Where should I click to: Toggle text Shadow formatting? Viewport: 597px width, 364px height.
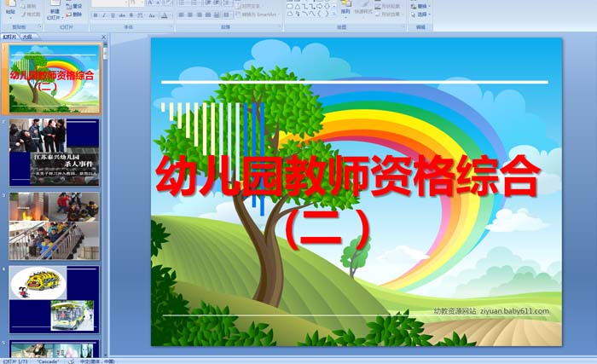tap(131, 15)
